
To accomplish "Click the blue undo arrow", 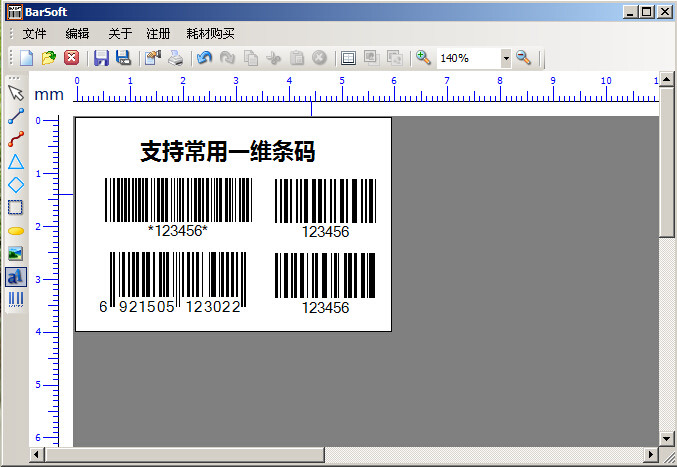I will pyautogui.click(x=204, y=58).
